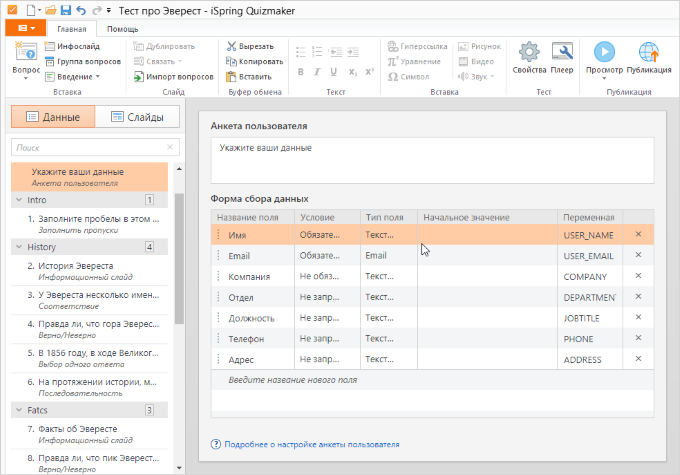Collapse the Intro group

coord(19,200)
